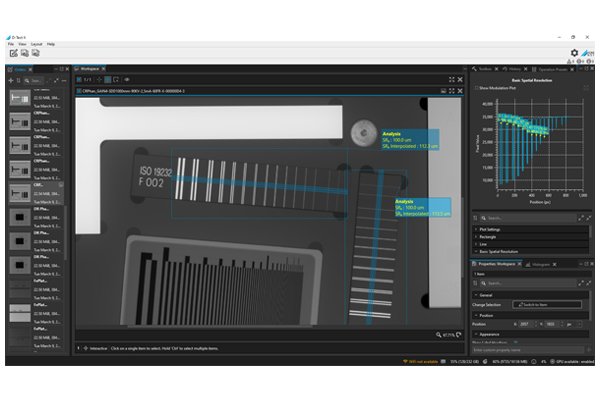Open the Layout menu

(x=36, y=44)
